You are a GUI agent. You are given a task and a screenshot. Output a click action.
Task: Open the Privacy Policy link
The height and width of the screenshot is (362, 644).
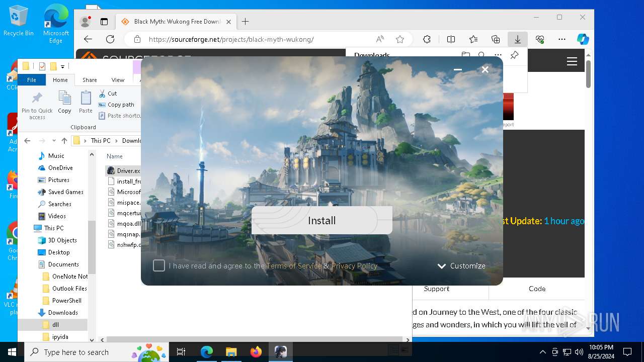click(354, 265)
